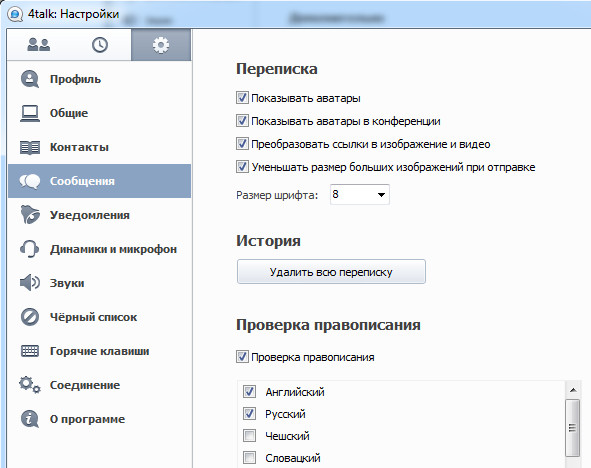The height and width of the screenshot is (468, 591).
Task: Open Профиль settings icon
Action: pos(30,79)
